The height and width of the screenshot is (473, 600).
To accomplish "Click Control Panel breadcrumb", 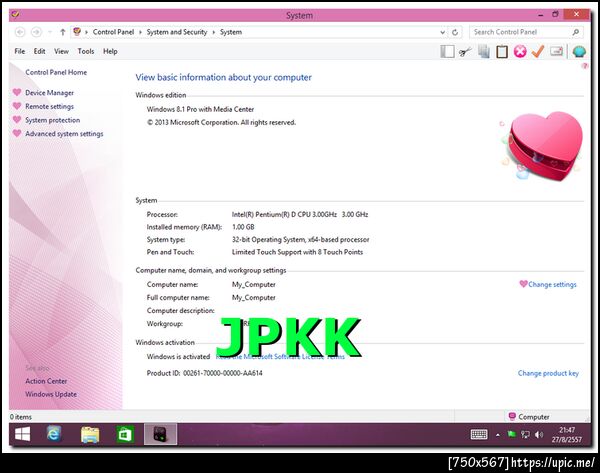I will [x=113, y=32].
